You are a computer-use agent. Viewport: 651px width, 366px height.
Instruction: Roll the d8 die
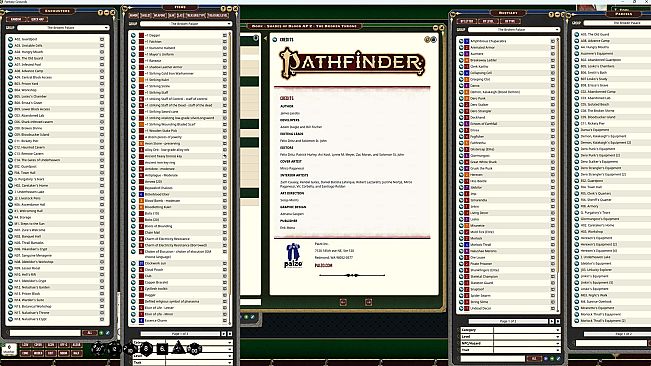tap(146, 348)
